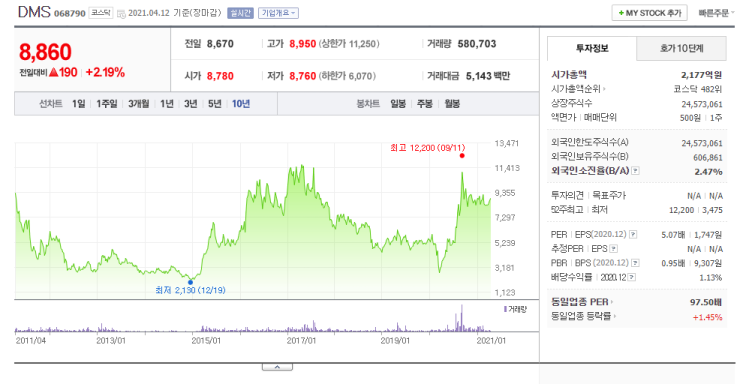Viewport: 743px width, 384px height.
Task: Click the 시가총액 value 2,177억원
Action: (x=702, y=75)
